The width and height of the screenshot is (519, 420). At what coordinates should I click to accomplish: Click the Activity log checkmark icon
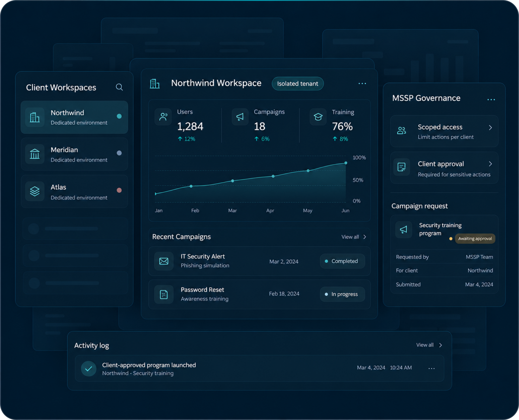(x=88, y=369)
